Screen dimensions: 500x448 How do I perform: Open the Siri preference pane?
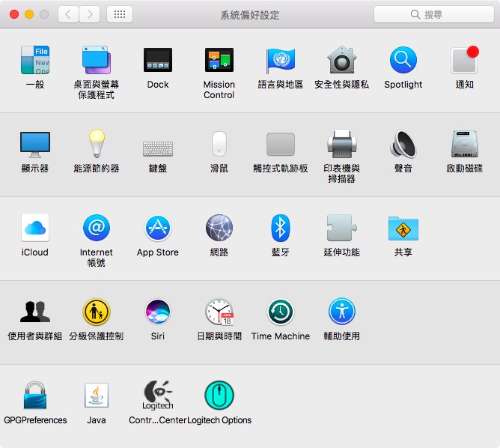point(158,312)
